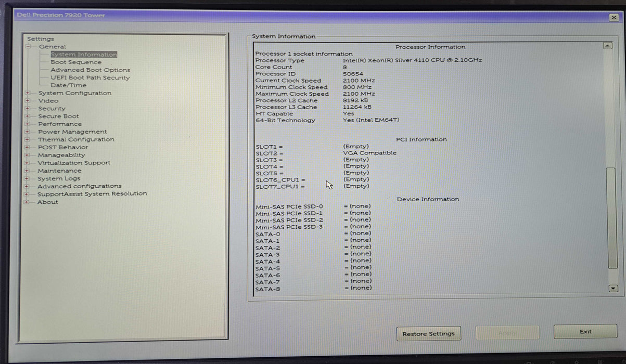This screenshot has height=364, width=626.
Task: Click the scroll down arrow
Action: pos(612,288)
